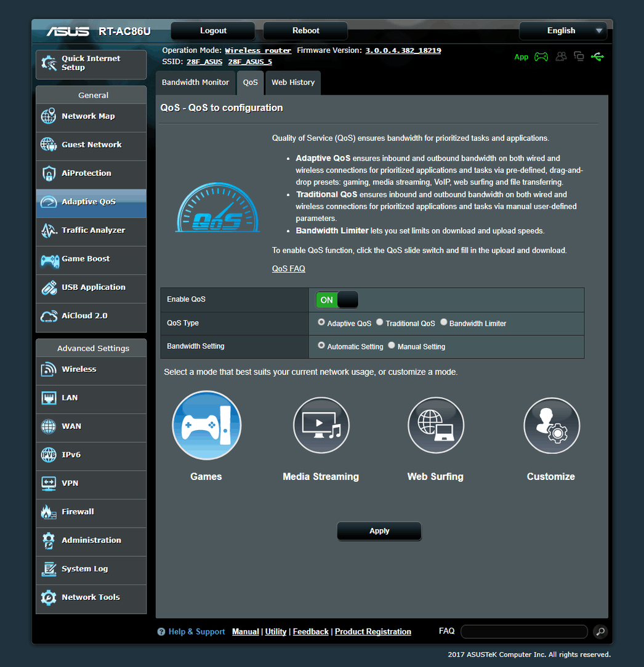Click the Firewall flame icon

[x=49, y=512]
